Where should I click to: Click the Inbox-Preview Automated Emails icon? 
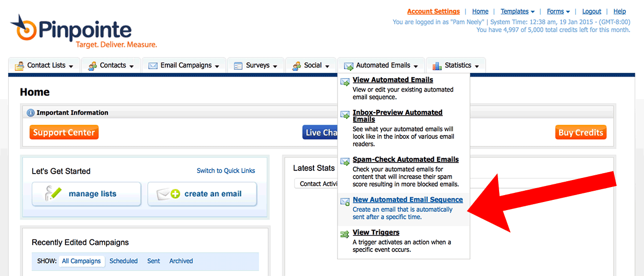(x=345, y=115)
